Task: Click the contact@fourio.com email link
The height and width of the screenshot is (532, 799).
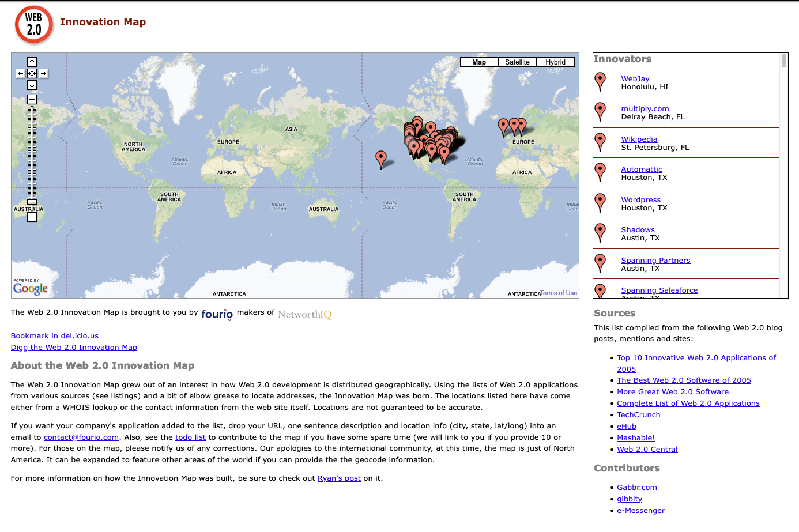Action: point(81,437)
